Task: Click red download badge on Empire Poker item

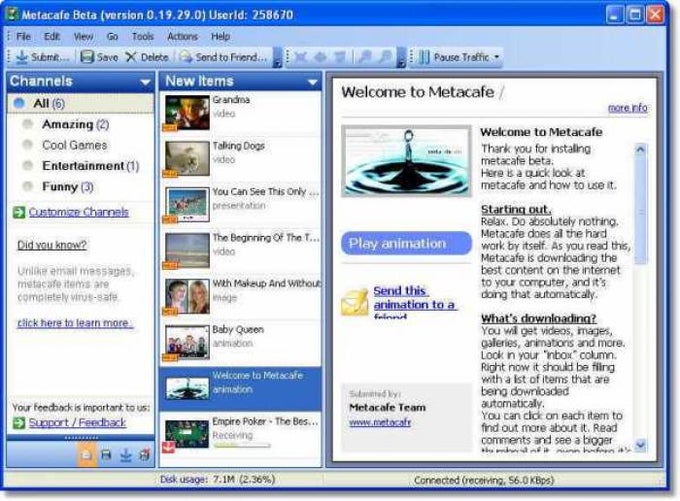Action: pyautogui.click(x=169, y=447)
